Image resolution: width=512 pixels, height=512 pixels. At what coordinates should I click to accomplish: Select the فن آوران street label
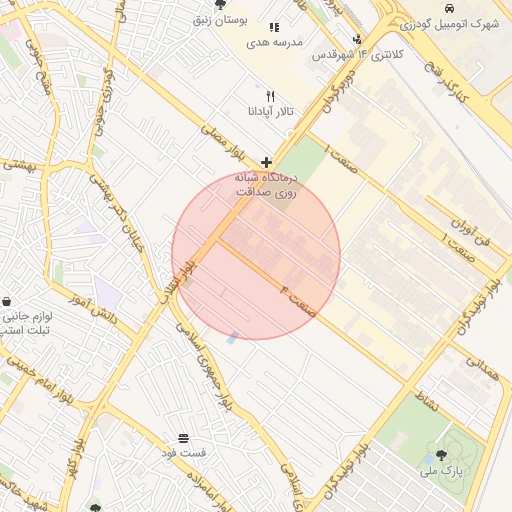[470, 232]
